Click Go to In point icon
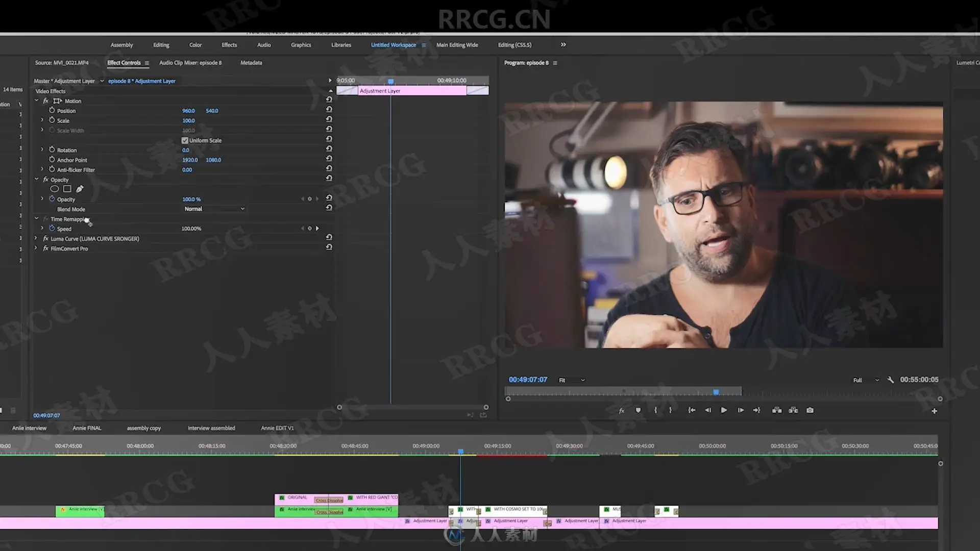 (692, 410)
